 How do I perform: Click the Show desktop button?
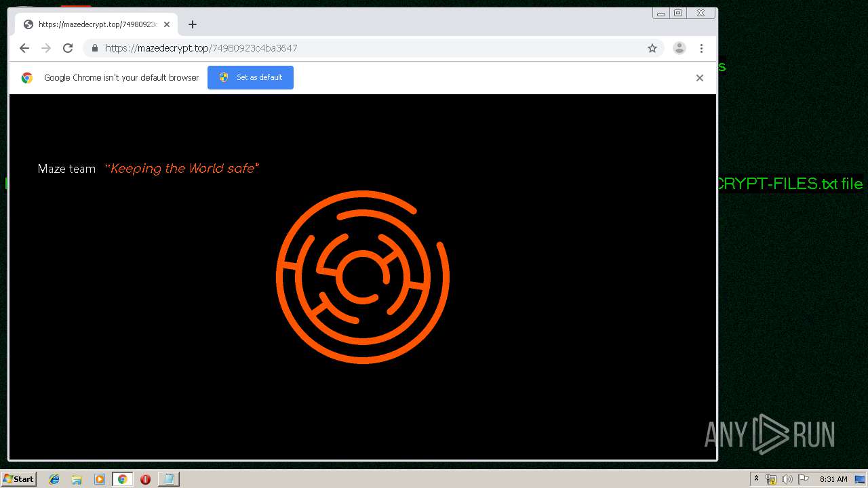click(x=861, y=479)
